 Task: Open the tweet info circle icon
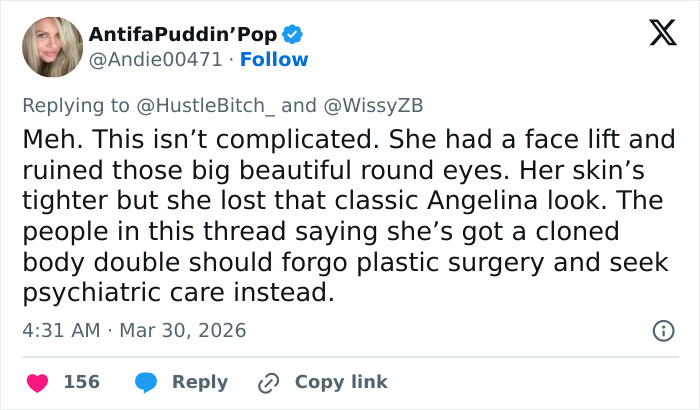pyautogui.click(x=662, y=330)
